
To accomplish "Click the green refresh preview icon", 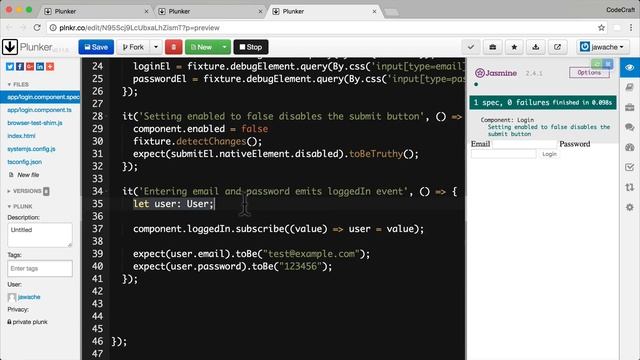I will coord(596,64).
